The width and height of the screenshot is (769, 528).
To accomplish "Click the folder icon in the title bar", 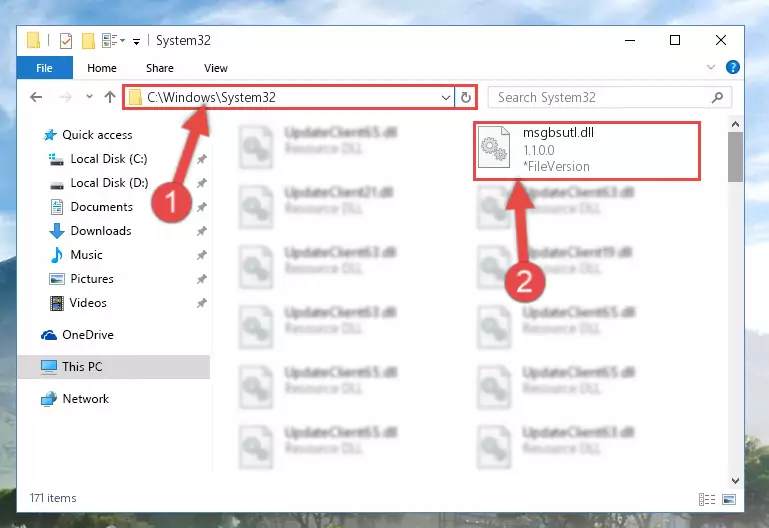I will pyautogui.click(x=33, y=41).
